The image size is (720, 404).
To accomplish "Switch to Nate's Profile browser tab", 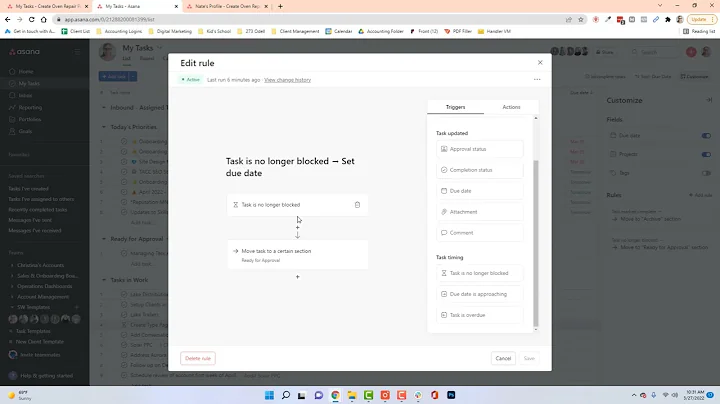I will pos(228,6).
